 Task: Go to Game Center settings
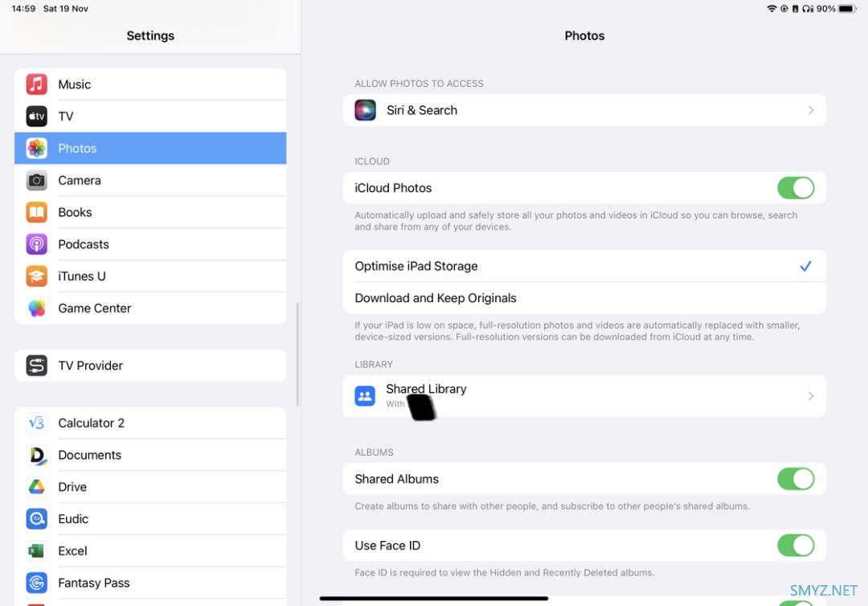[x=150, y=309]
